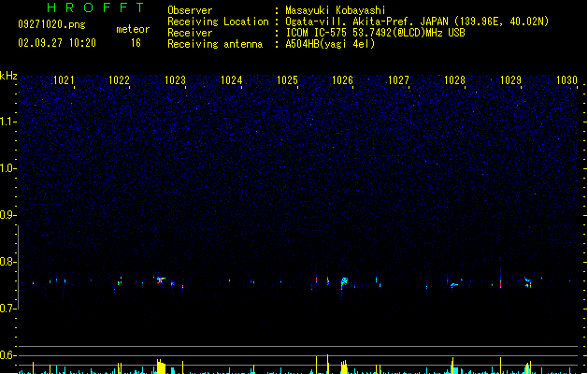Click the 1027 time axis label
The width and height of the screenshot is (588, 374).
tap(398, 80)
